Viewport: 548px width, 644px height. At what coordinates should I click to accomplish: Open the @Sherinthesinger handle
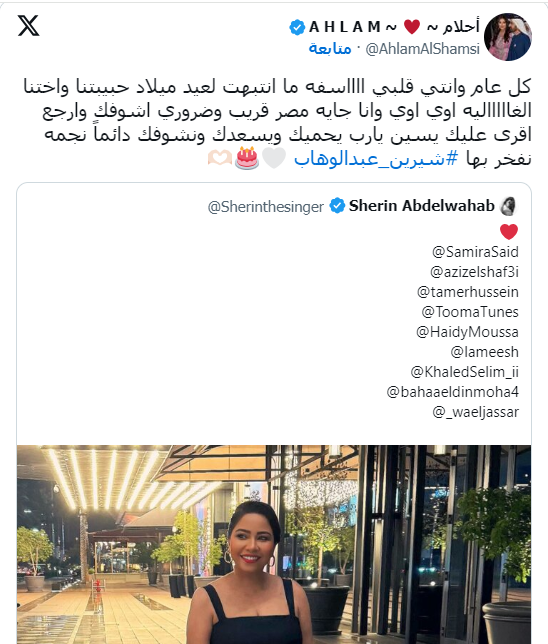coord(265,207)
